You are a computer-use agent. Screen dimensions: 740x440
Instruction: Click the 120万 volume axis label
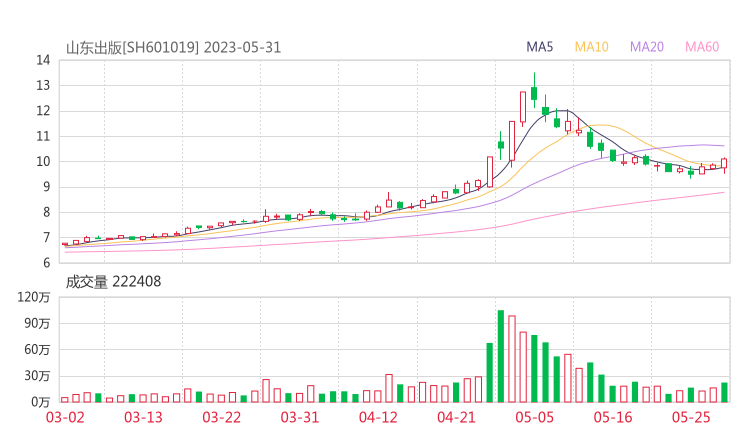coord(34,297)
